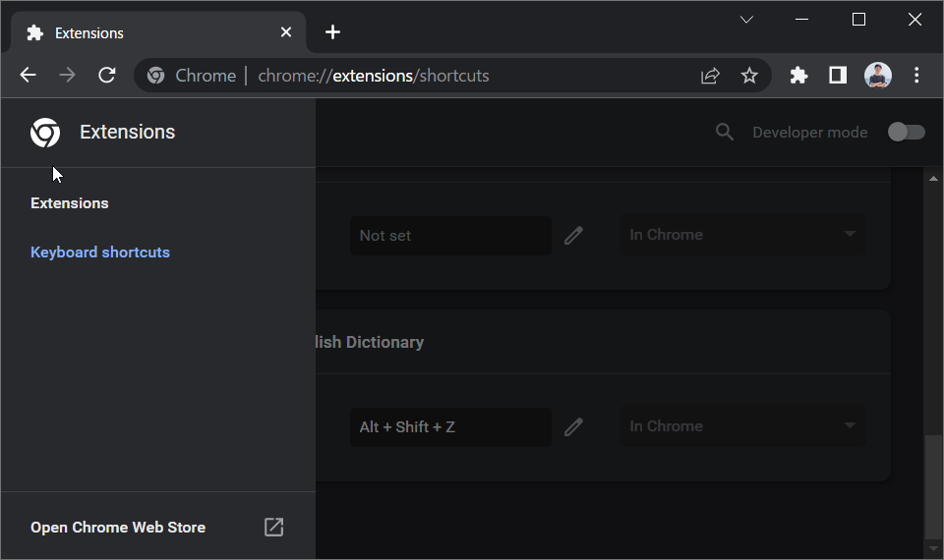Click the vertical scrollbar thumb
This screenshot has width=944, height=560.
click(933, 486)
